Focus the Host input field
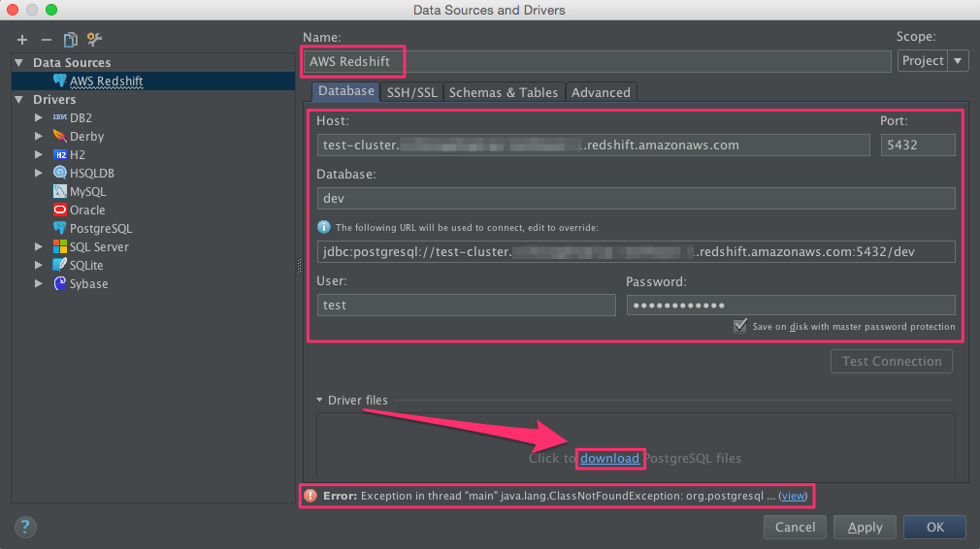 click(593, 145)
